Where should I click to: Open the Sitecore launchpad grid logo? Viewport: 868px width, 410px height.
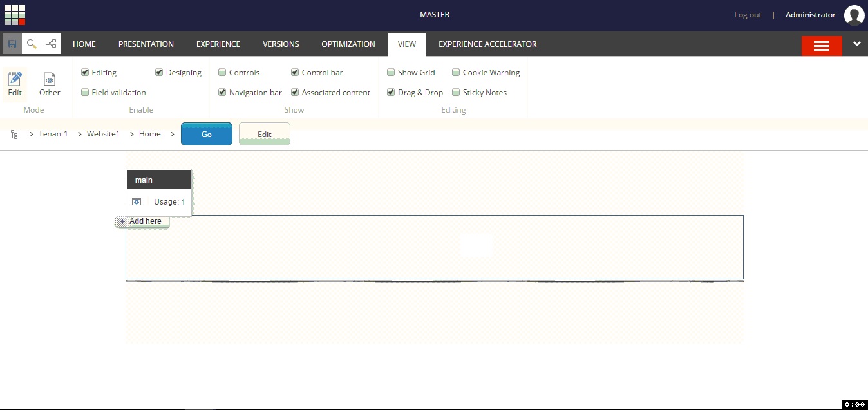coord(15,15)
